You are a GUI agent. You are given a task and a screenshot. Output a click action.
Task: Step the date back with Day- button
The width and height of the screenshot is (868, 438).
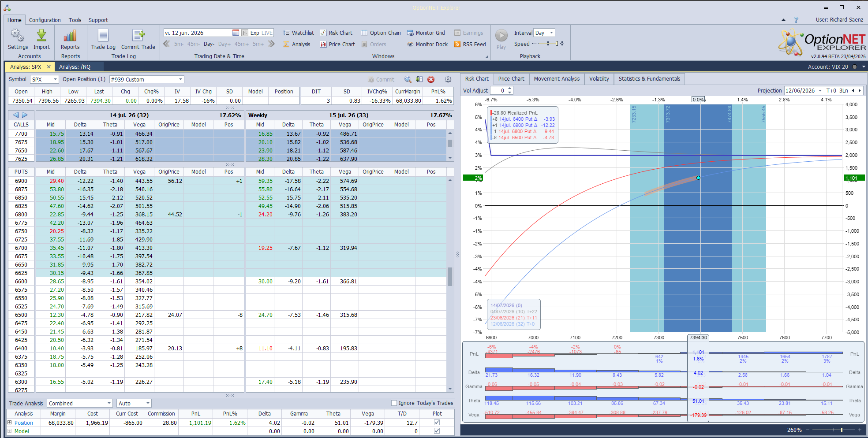pyautogui.click(x=209, y=44)
